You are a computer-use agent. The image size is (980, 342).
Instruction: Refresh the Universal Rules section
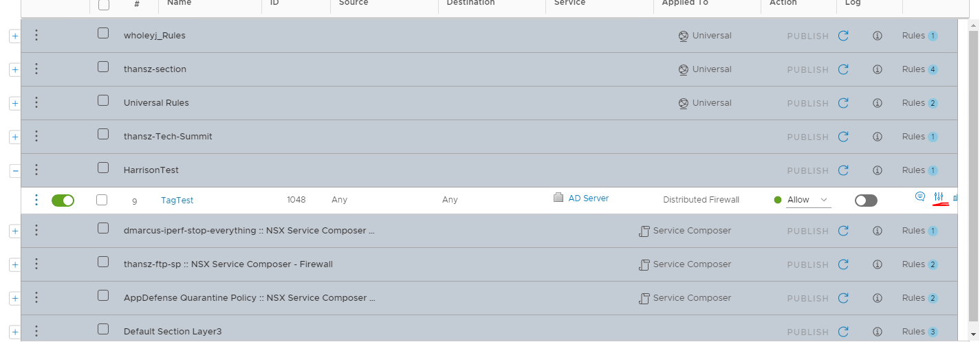point(843,103)
